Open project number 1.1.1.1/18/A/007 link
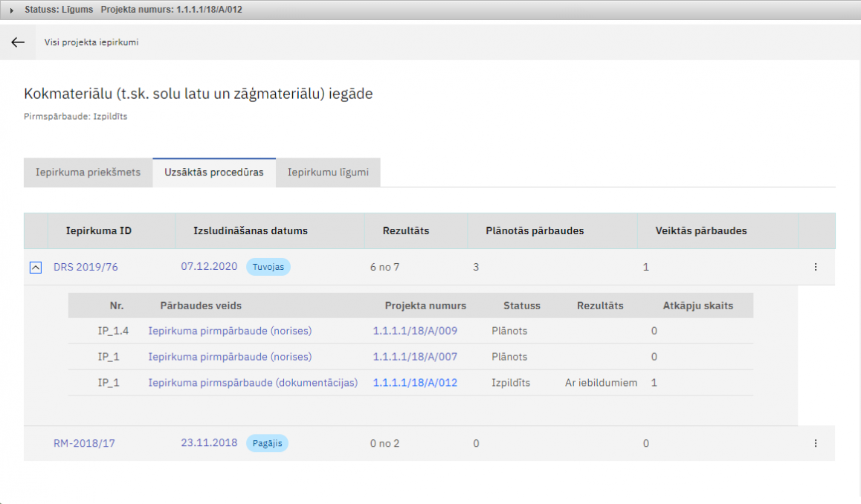Viewport: 861px width, 504px height. tap(415, 357)
